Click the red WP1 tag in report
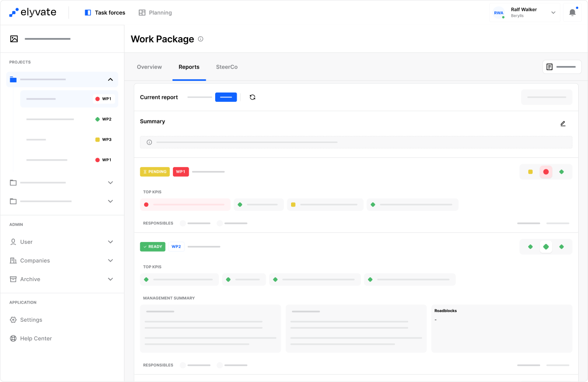The height and width of the screenshot is (382, 588). (181, 172)
